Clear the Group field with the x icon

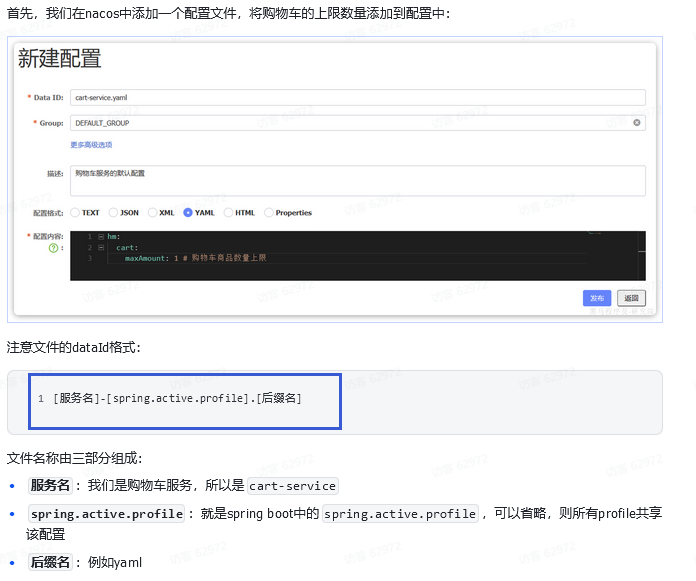point(637,123)
